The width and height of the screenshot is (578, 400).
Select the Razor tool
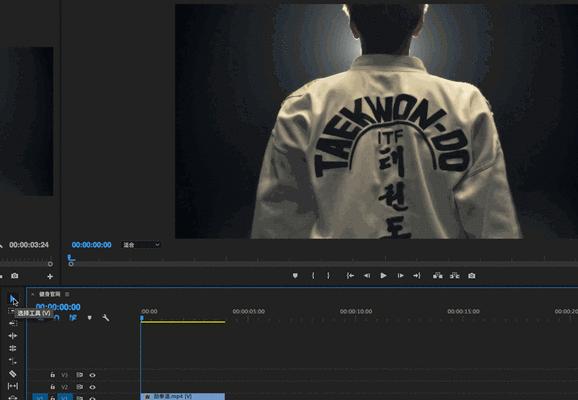(13, 374)
